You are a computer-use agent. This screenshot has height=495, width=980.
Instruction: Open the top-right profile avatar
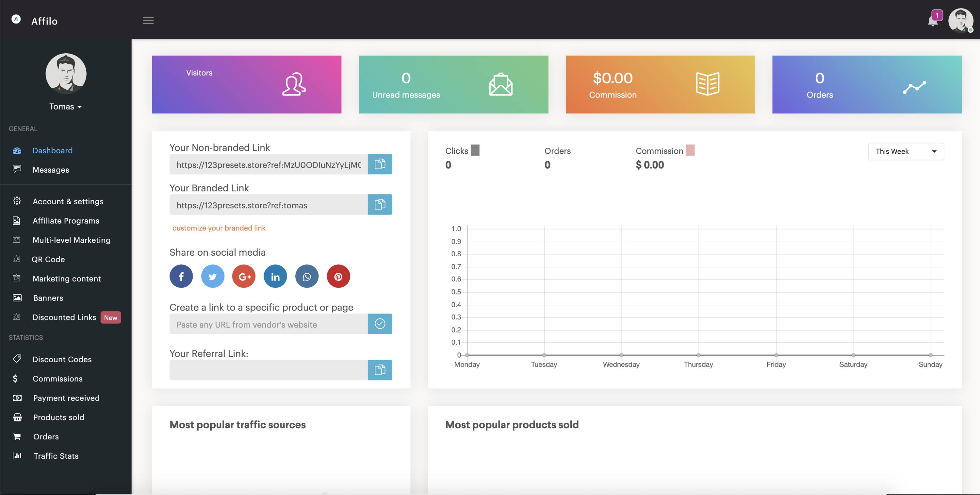[961, 21]
